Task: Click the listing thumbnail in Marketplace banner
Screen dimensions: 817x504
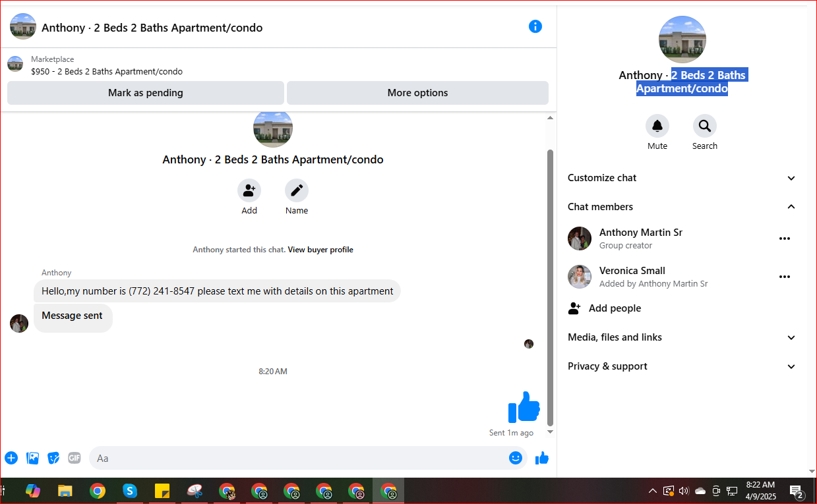Action: [x=15, y=64]
